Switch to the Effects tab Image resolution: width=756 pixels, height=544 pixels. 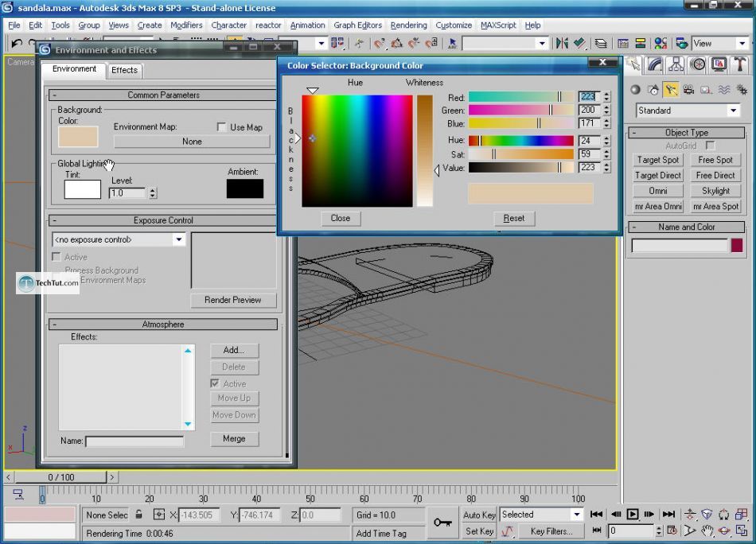124,70
